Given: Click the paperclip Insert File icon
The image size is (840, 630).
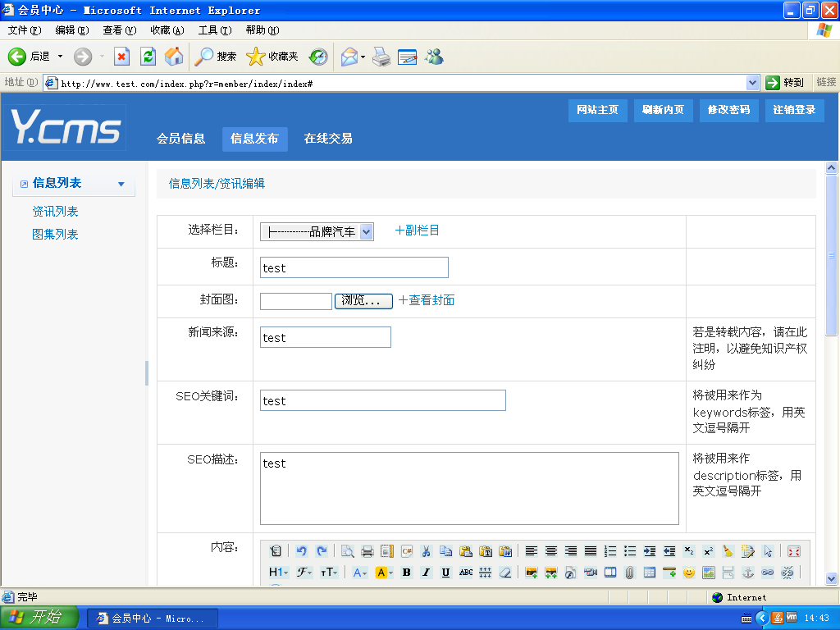Looking at the screenshot, I should 630,572.
